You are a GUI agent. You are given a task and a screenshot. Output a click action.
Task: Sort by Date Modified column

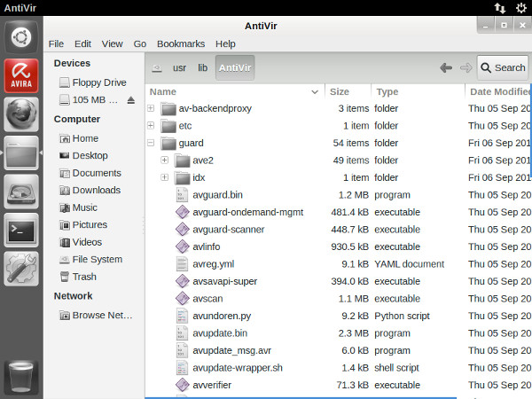point(498,92)
